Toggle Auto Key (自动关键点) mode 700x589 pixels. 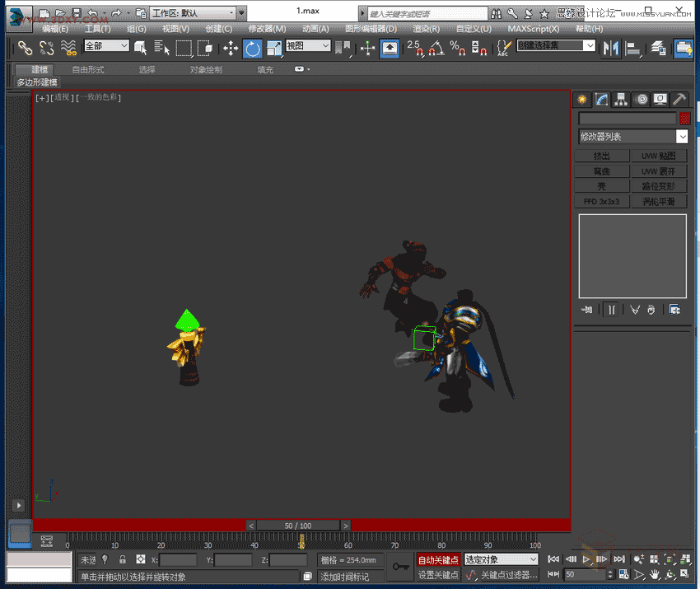coord(438,560)
